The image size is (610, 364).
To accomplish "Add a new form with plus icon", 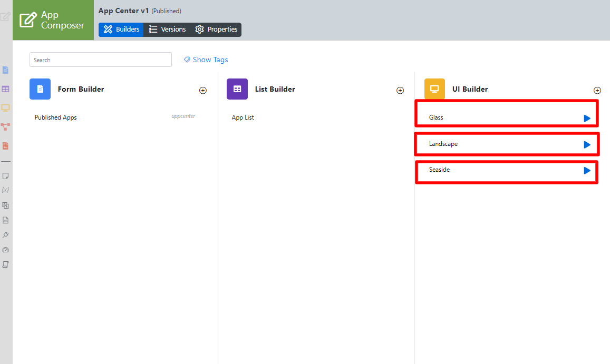I will 203,91.
